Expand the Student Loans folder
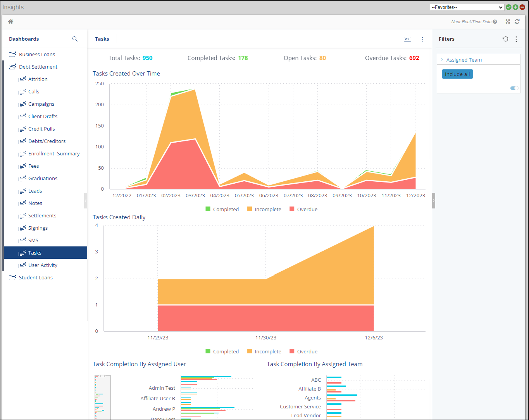 click(36, 277)
